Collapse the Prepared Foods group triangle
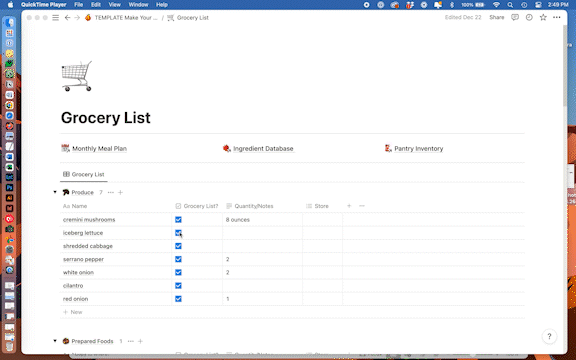The image size is (576, 360). point(55,341)
